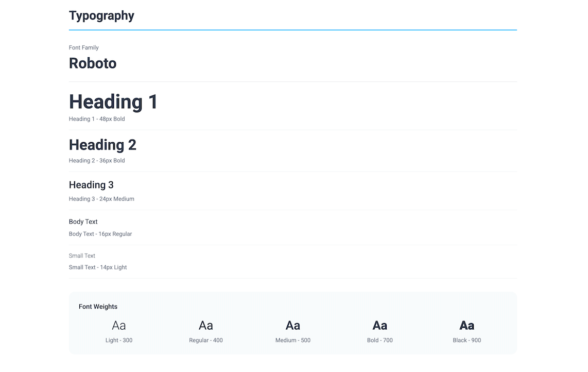Click the Body Text sample

pyautogui.click(x=83, y=222)
